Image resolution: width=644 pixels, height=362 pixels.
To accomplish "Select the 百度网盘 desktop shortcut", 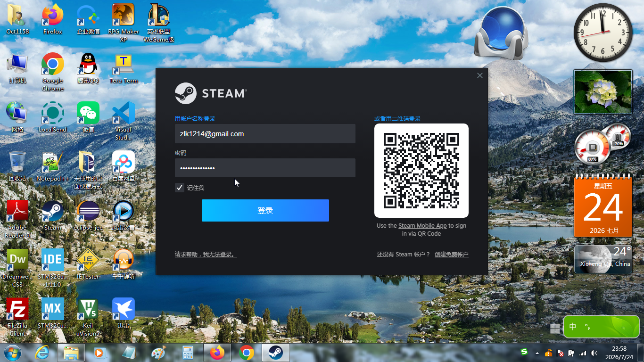I will click(x=124, y=167).
